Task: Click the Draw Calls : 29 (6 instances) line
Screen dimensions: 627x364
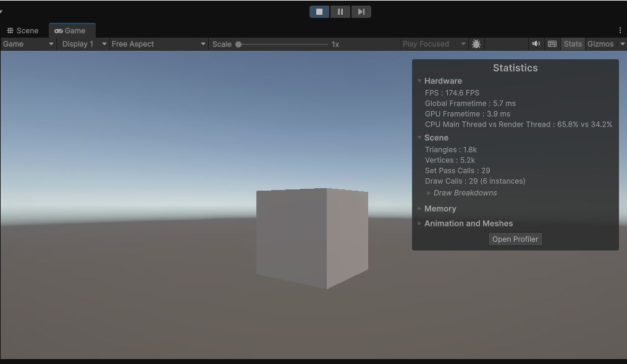Action: (475, 181)
